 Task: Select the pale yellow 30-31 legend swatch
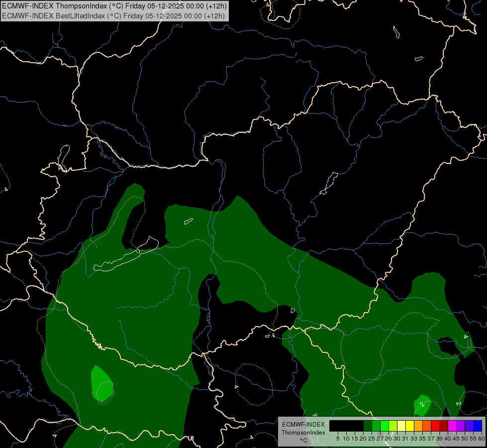[401, 426]
